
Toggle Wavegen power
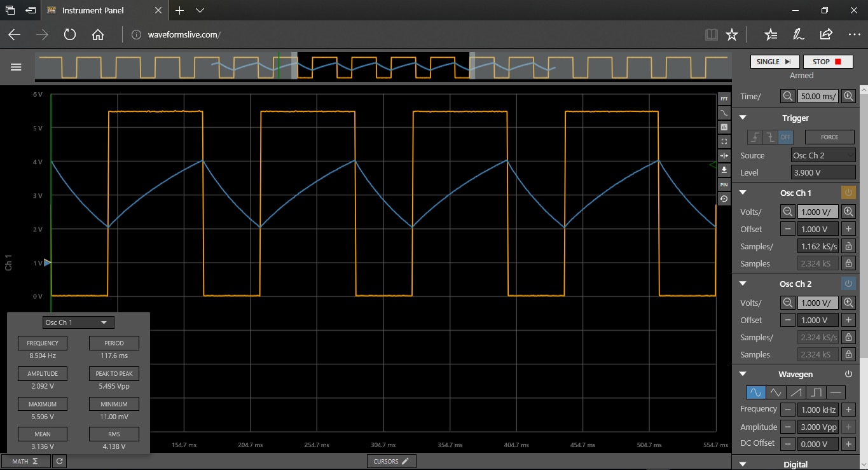click(x=848, y=374)
